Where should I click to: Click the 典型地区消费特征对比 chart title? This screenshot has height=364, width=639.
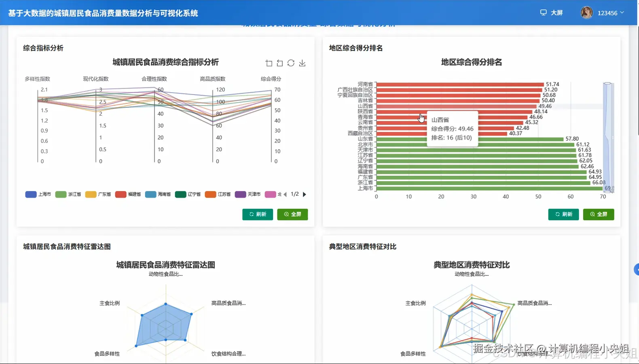[x=472, y=265]
